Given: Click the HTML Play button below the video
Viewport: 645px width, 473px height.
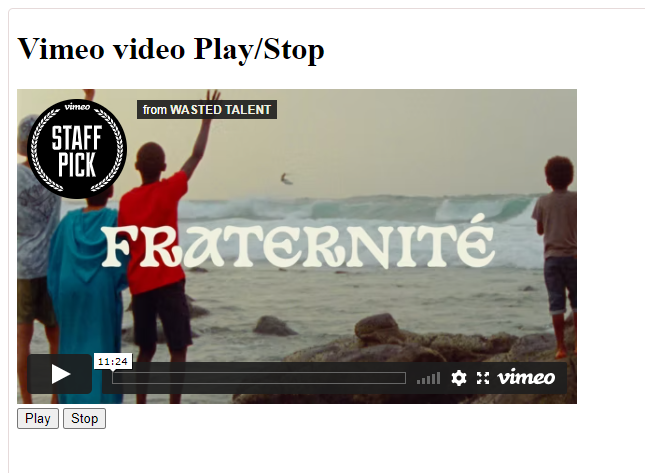Looking at the screenshot, I should coord(38,418).
